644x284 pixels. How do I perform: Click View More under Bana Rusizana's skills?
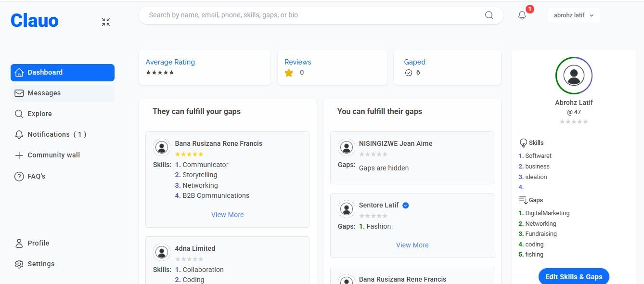coord(228,215)
